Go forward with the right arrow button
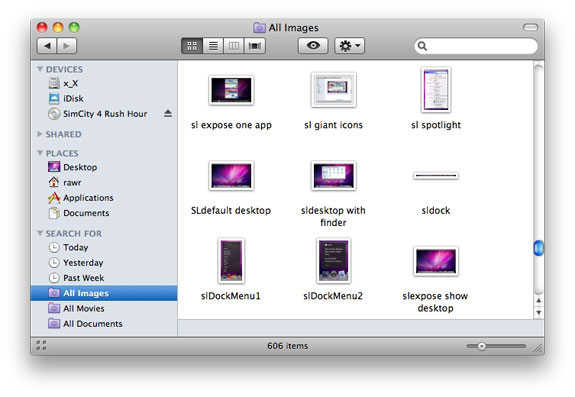Image resolution: width=575 pixels, height=397 pixels. click(x=67, y=46)
